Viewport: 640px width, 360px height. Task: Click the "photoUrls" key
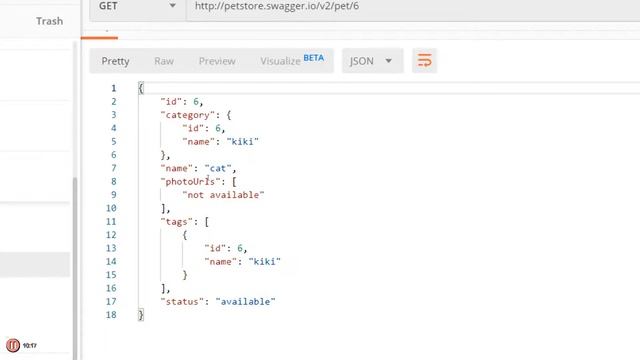(191, 182)
